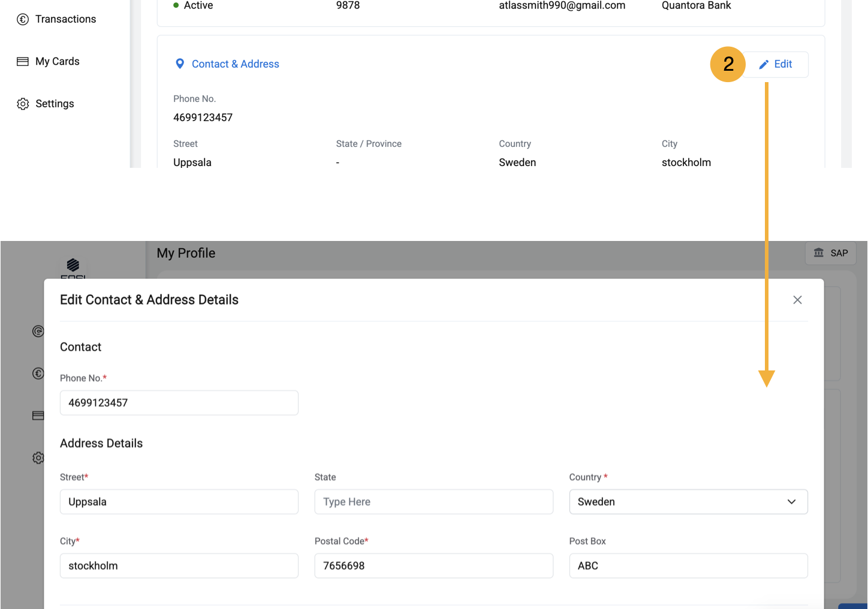The height and width of the screenshot is (609, 868).
Task: Select the City field containing stockholm
Action: pyautogui.click(x=179, y=566)
